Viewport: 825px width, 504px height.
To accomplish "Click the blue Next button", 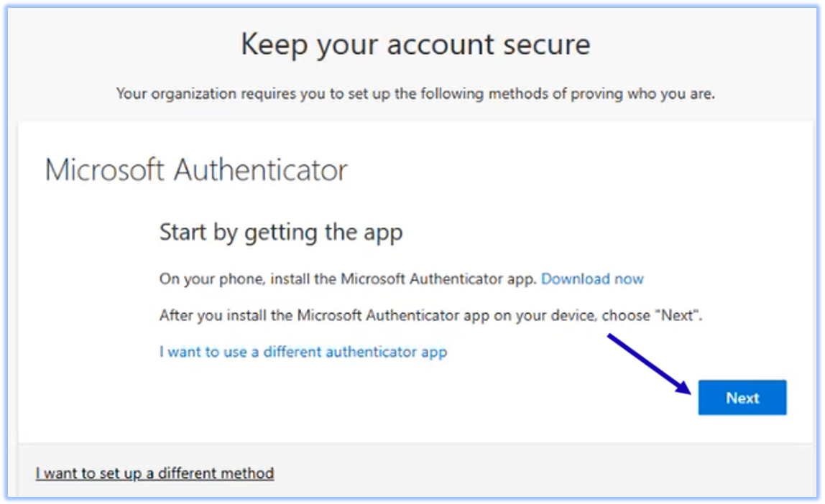I will point(742,398).
